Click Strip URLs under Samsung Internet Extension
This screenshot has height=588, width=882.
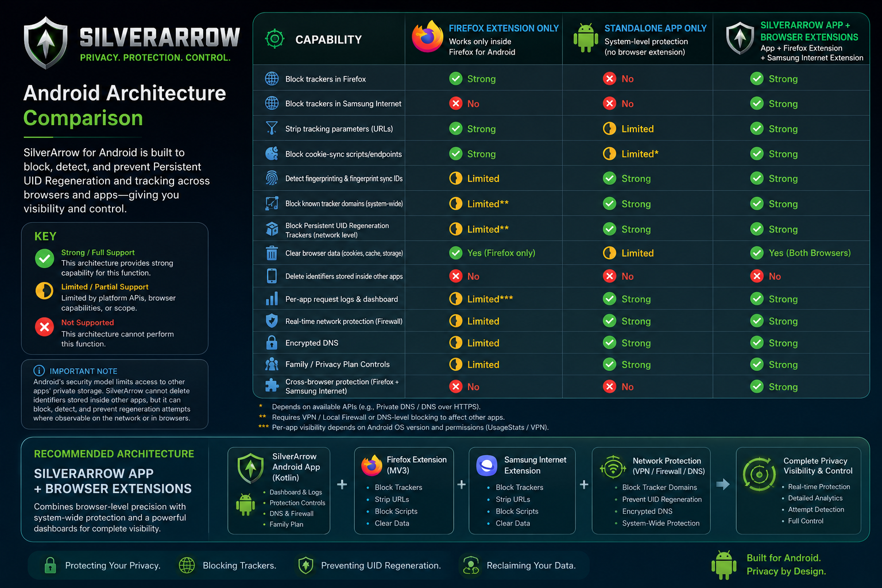[x=513, y=500]
